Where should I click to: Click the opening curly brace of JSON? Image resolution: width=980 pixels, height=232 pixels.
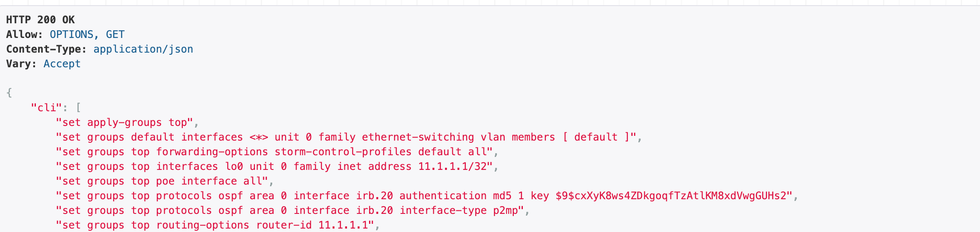pos(9,93)
